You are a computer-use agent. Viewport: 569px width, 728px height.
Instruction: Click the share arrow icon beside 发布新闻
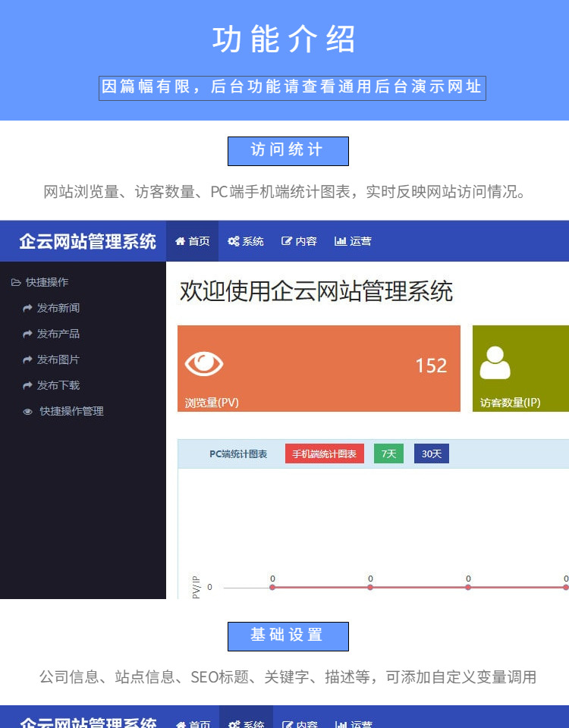(x=28, y=308)
